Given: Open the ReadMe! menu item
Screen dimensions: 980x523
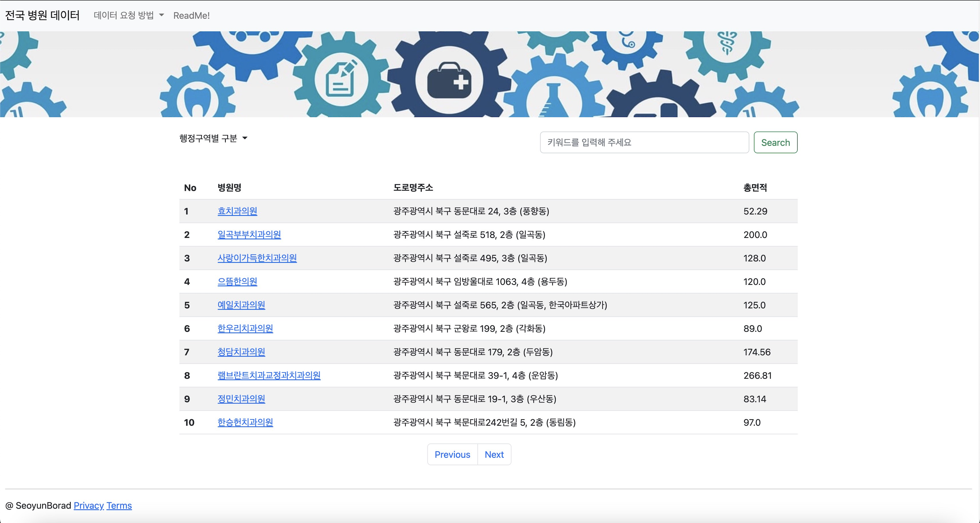Looking at the screenshot, I should tap(192, 15).
